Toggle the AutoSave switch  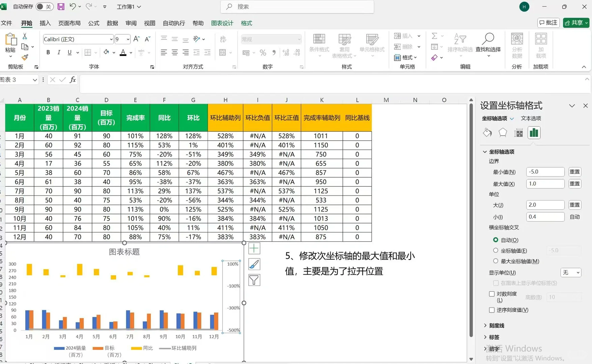44,6
